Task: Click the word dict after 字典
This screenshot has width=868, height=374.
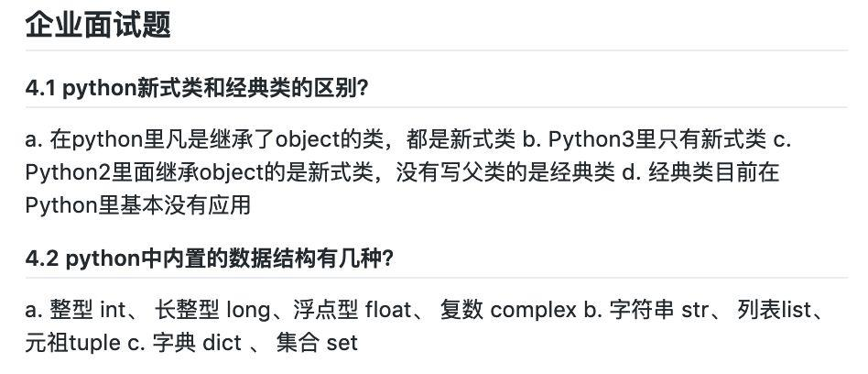Action: [222, 343]
